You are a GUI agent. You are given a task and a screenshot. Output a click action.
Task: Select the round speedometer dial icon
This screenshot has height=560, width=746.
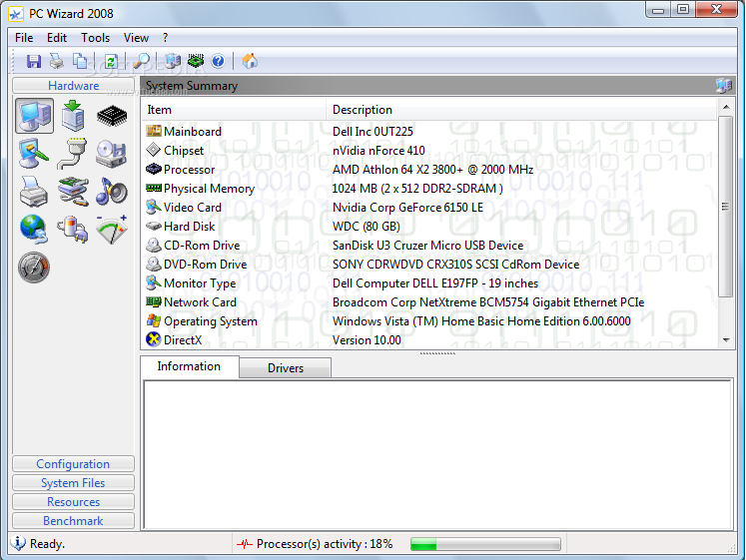(34, 268)
